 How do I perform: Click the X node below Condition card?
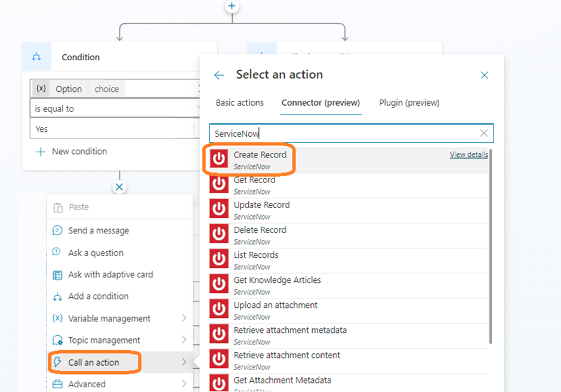(x=119, y=187)
